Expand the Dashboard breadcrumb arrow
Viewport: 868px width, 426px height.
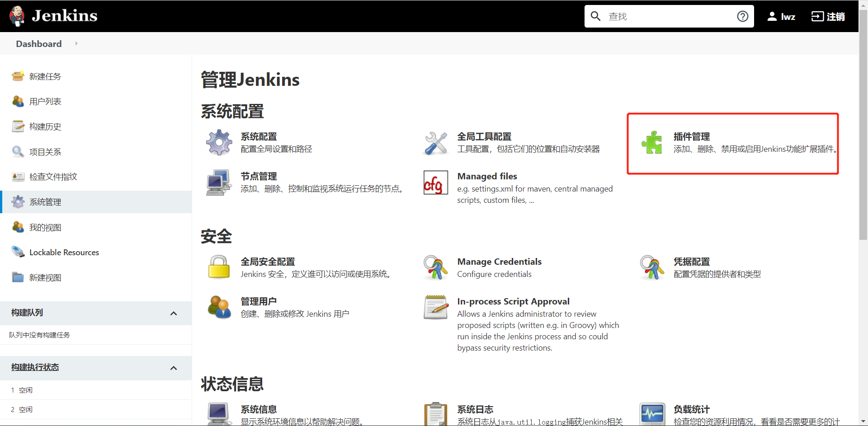tap(76, 43)
